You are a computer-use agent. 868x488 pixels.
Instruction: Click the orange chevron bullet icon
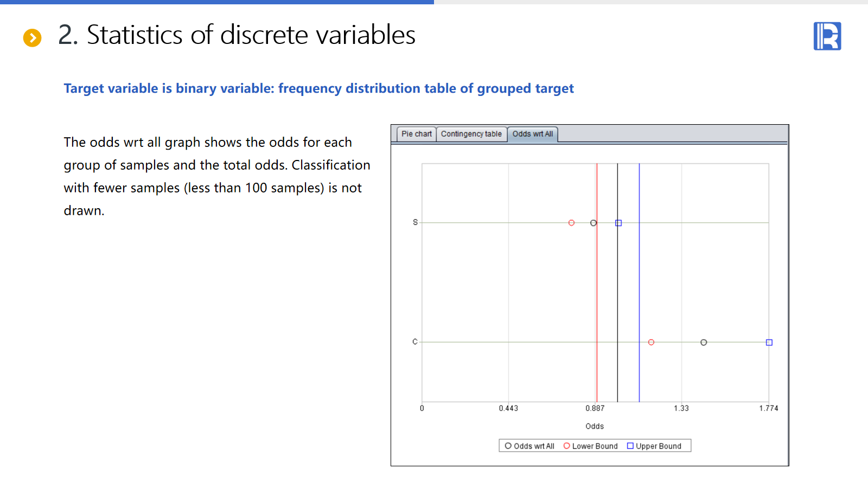click(x=33, y=37)
